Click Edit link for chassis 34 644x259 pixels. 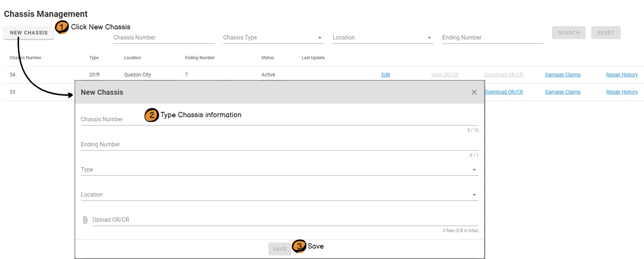click(x=386, y=75)
